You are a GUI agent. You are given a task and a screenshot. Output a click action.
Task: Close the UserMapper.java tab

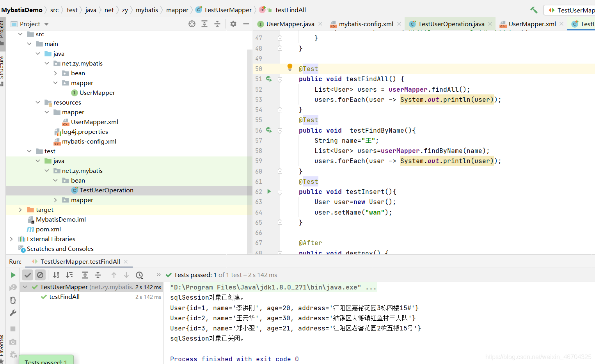click(x=320, y=24)
